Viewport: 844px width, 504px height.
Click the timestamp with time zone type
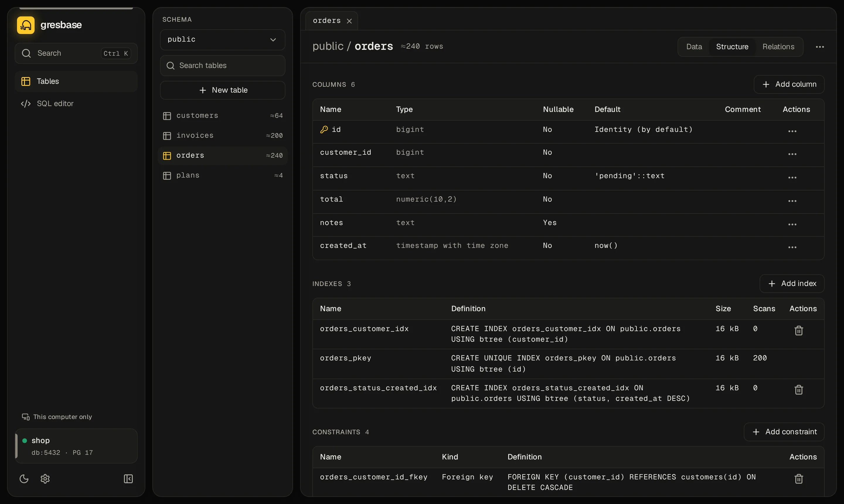click(x=452, y=246)
